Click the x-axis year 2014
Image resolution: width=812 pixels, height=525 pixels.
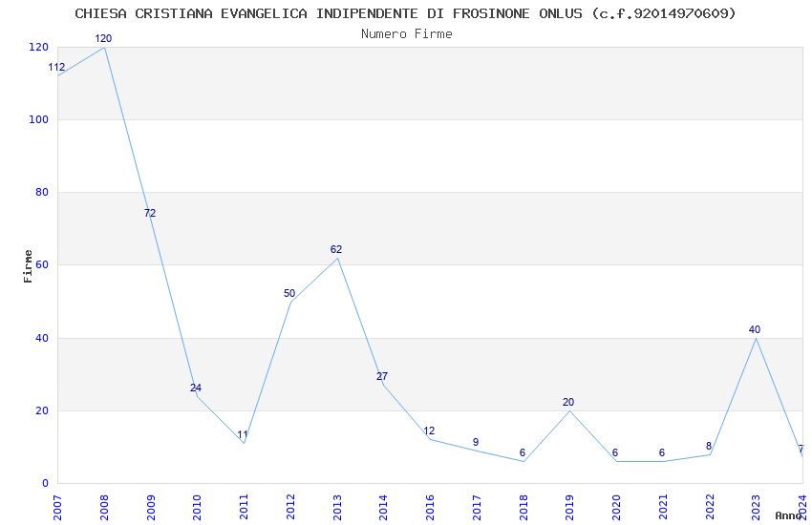pos(383,508)
